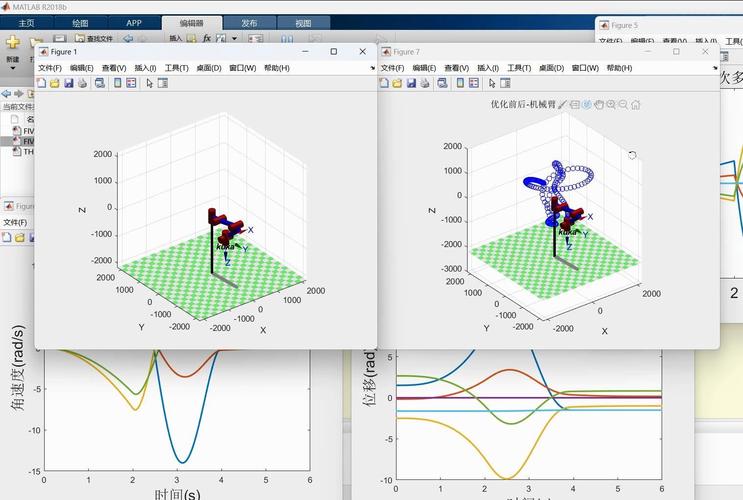Open 窗口(W) menu in Figure 7

[585, 68]
